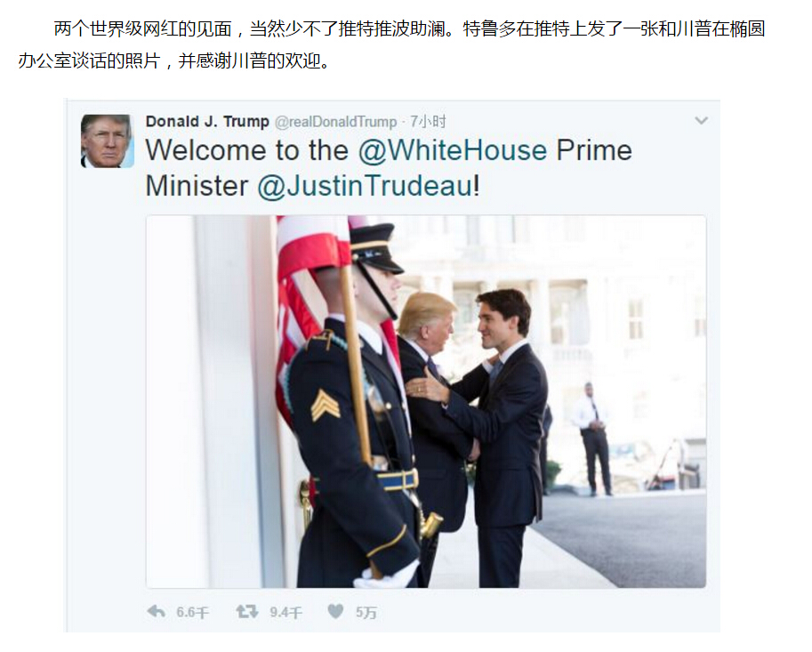
Task: Click the 5万 likes count
Action: [x=366, y=613]
